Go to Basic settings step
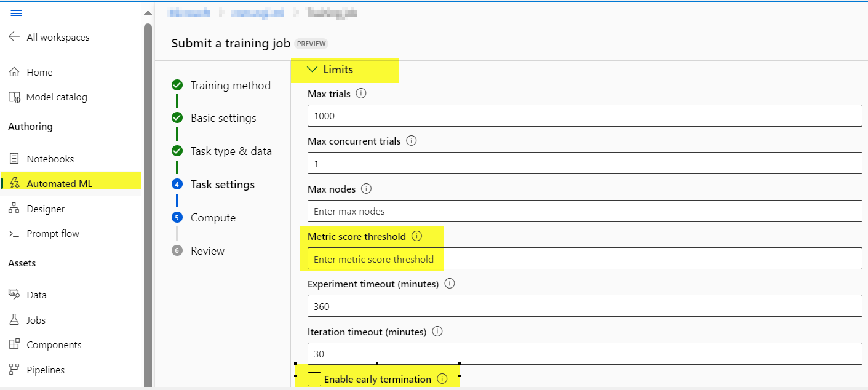Image resolution: width=868 pixels, height=390 pixels. coord(223,118)
